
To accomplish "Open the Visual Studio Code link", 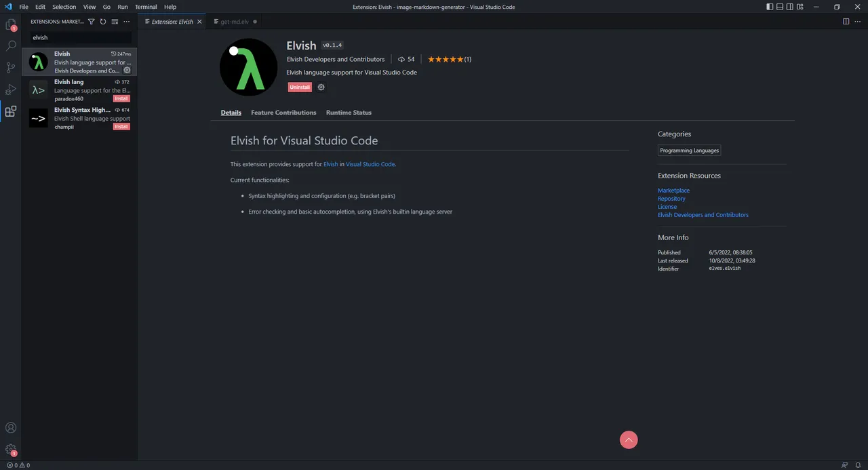I will (370, 164).
